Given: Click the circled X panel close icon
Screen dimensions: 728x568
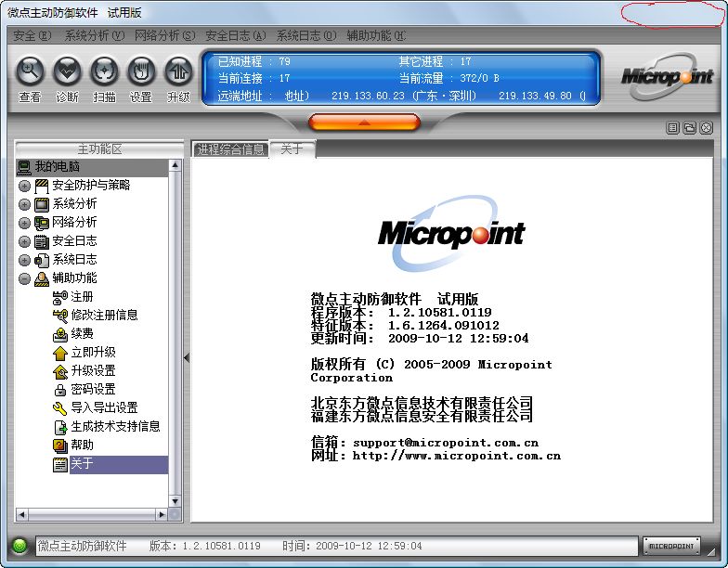Looking at the screenshot, I should (706, 128).
